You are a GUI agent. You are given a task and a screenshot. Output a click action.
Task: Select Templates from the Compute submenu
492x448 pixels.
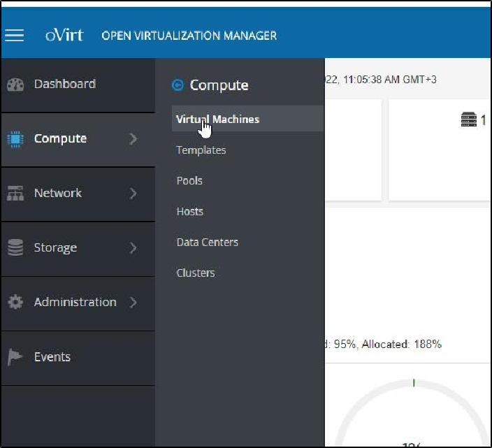pos(201,150)
